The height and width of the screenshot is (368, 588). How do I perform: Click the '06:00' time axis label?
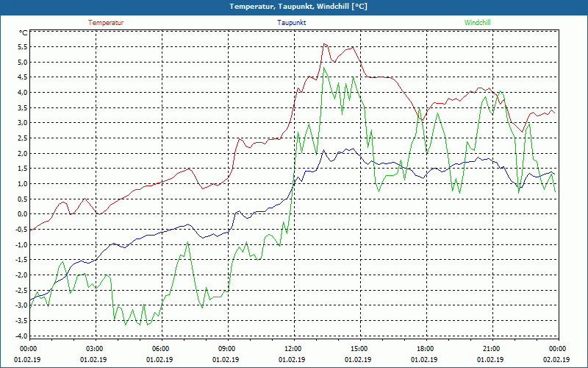159,348
